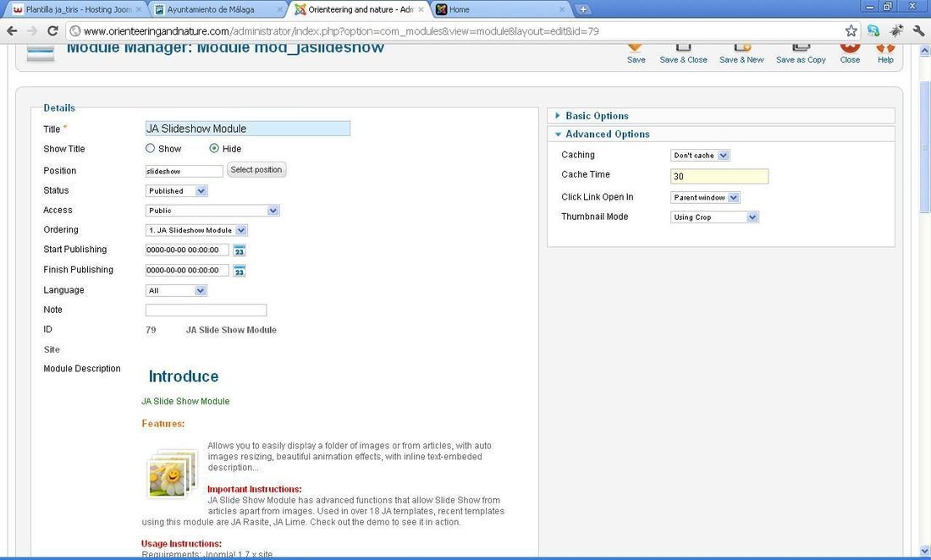Click the Position input field
Viewport: 931px width, 560px height.
(x=184, y=171)
